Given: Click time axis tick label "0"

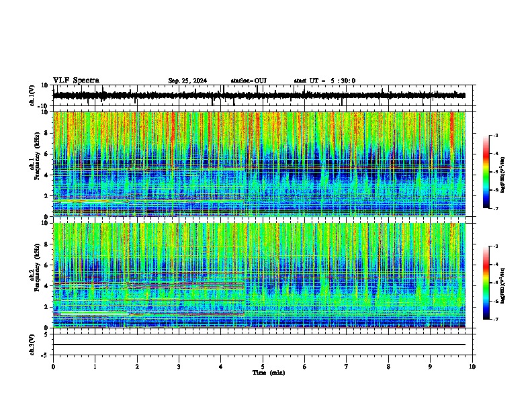Looking at the screenshot, I should pos(53,367).
